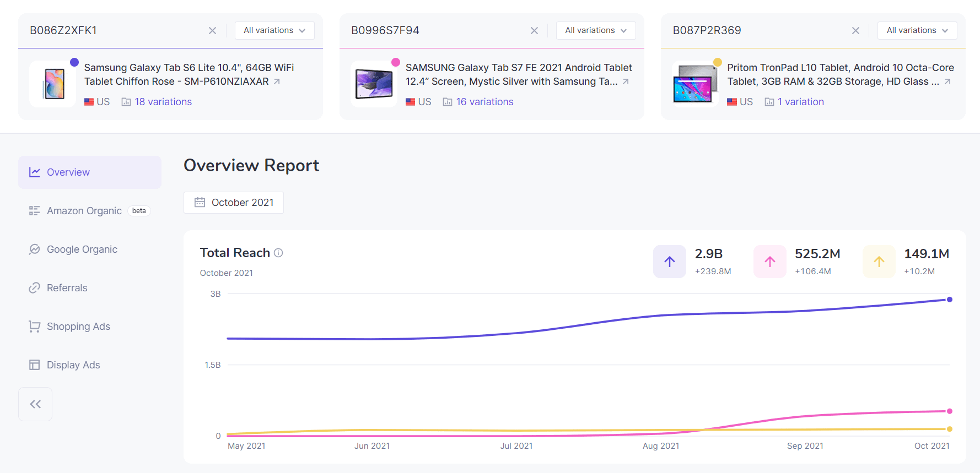
Task: Open Galaxy Tab S7 FE external link arrow
Action: [x=626, y=81]
